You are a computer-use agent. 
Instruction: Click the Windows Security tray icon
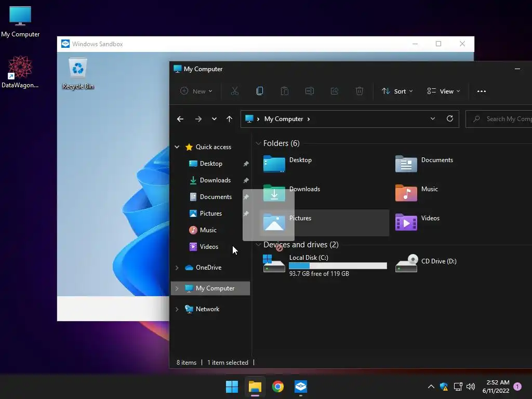point(444,387)
